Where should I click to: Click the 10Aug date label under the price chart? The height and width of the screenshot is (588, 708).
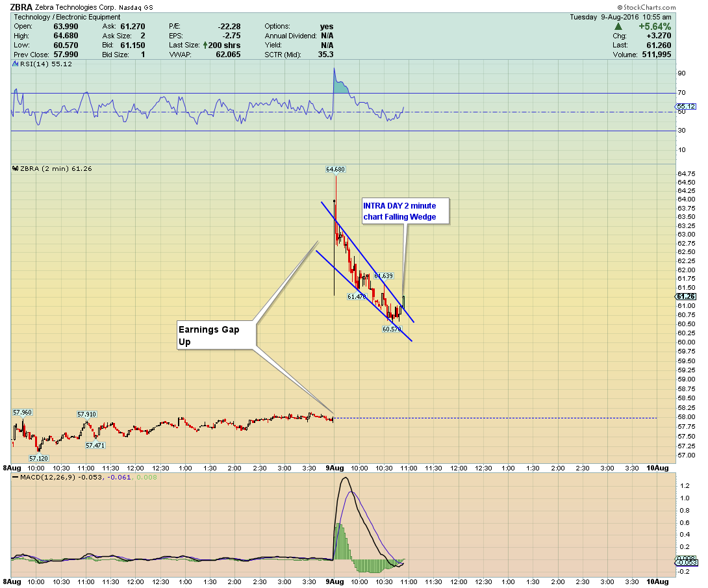[x=657, y=468]
